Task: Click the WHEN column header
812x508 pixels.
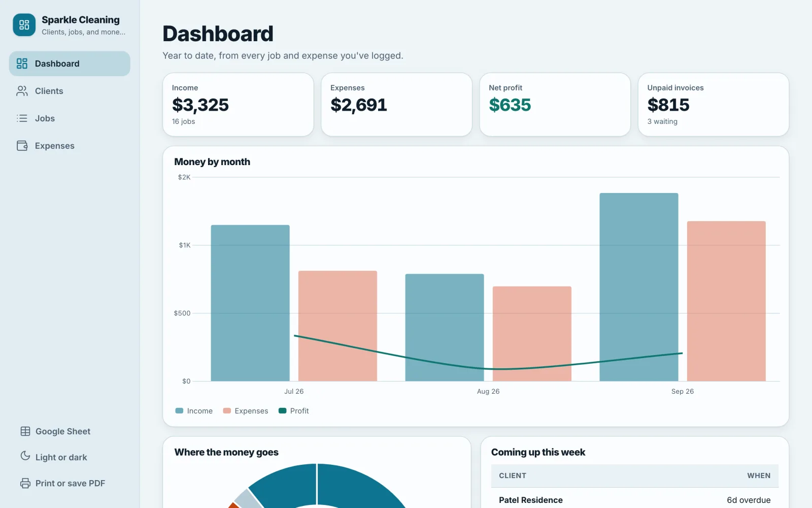Action: click(x=759, y=476)
